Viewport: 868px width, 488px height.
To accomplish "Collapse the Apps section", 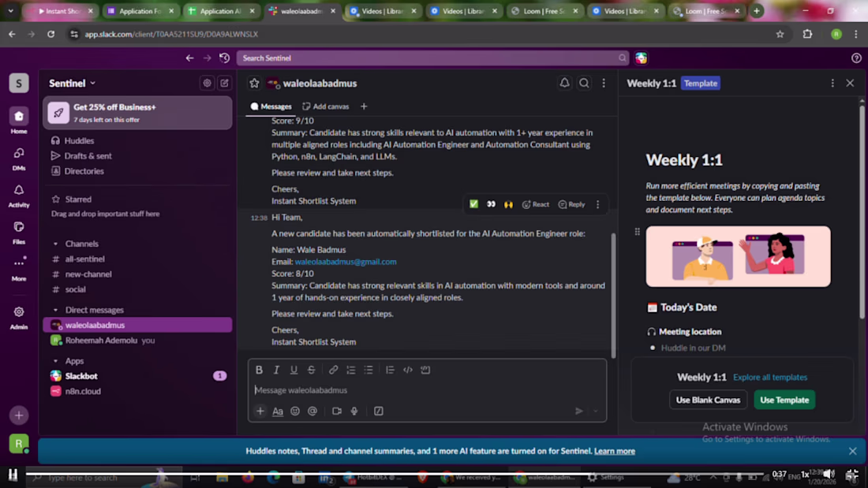I will 55,361.
